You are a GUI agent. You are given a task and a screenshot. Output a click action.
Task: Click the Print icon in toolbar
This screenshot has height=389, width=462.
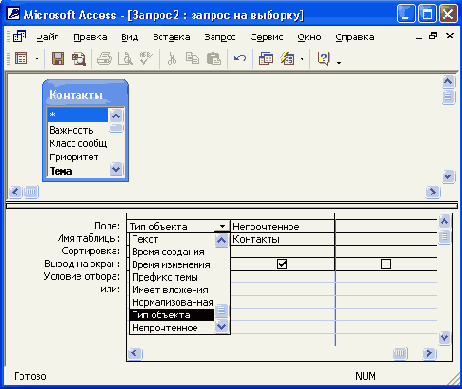tap(104, 59)
